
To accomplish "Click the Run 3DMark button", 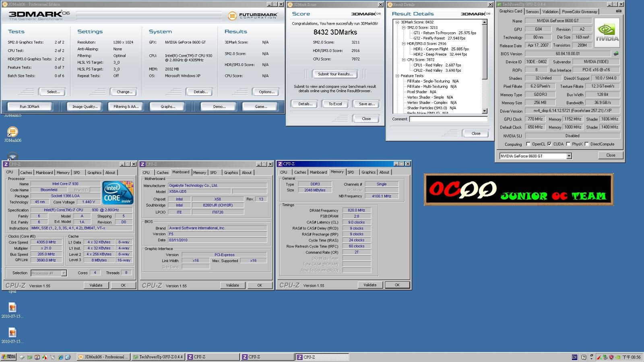I will pos(30,106).
